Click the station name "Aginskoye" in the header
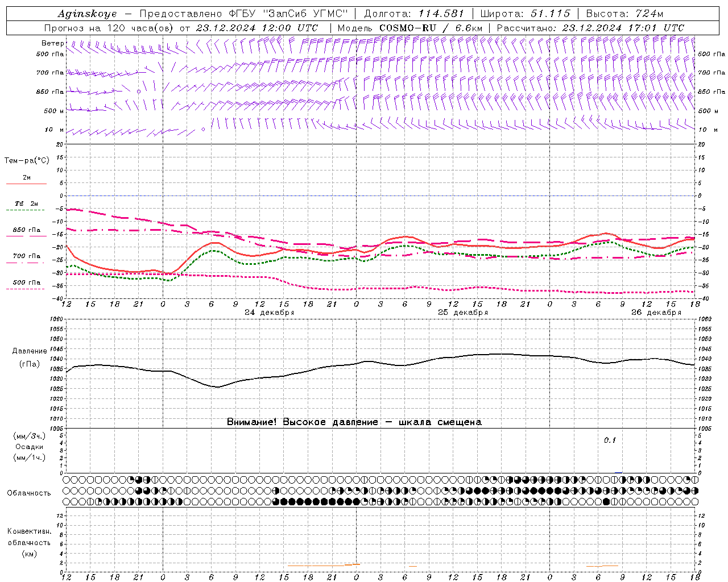The width and height of the screenshot is (728, 582). (x=88, y=14)
